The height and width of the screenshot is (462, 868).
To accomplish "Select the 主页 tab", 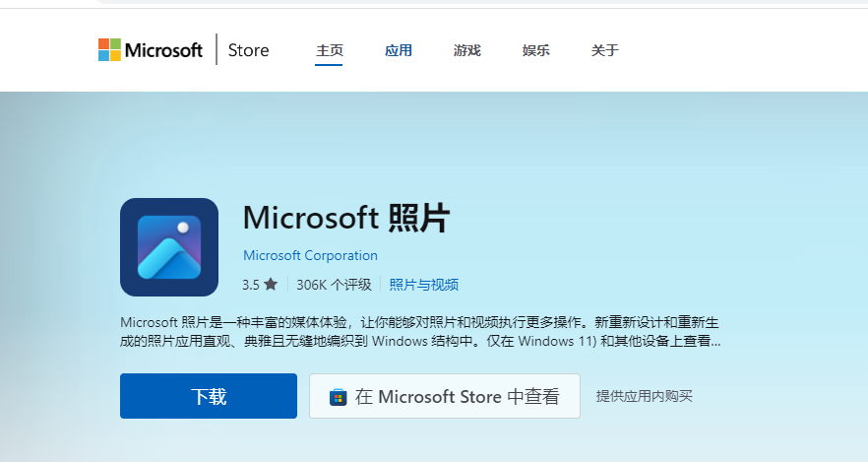I will (x=330, y=50).
